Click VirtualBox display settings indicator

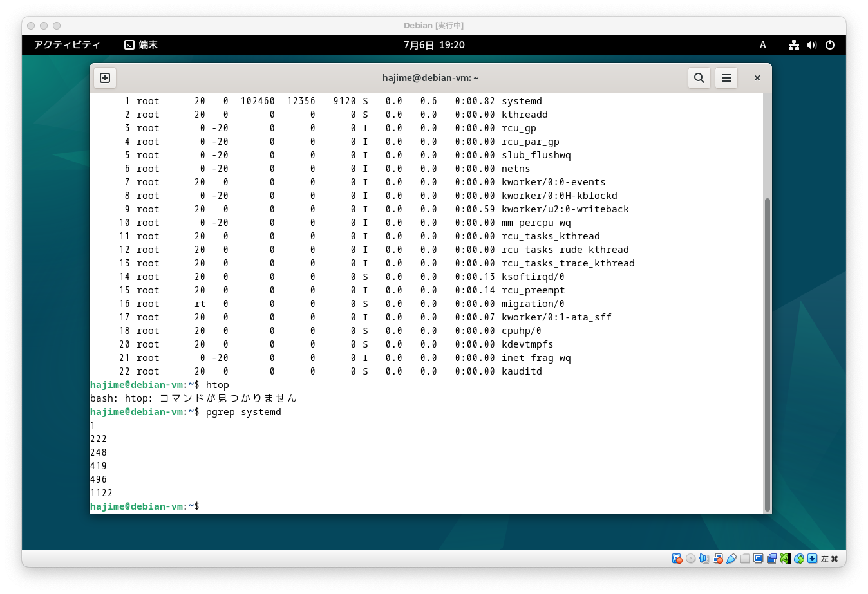tap(759, 559)
